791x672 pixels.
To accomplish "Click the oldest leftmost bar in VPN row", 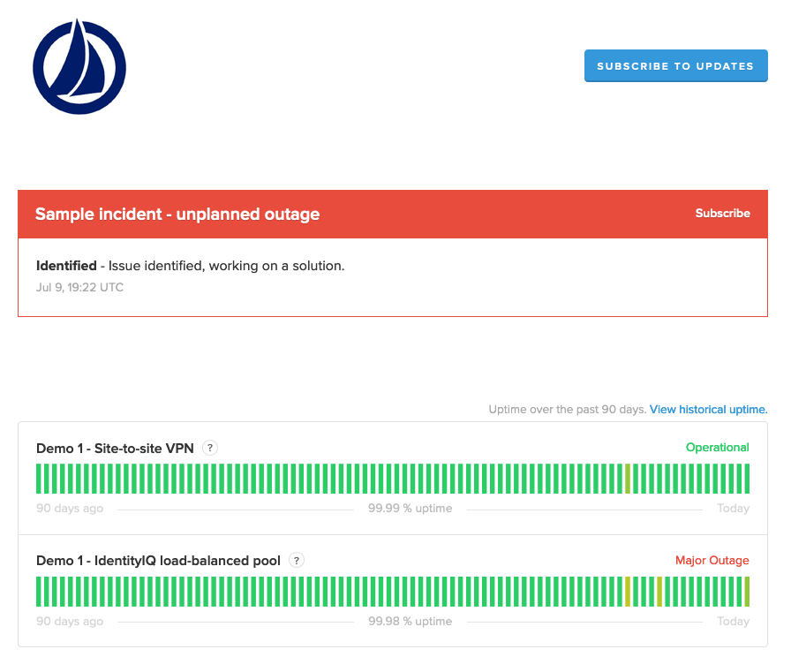I will point(39,479).
